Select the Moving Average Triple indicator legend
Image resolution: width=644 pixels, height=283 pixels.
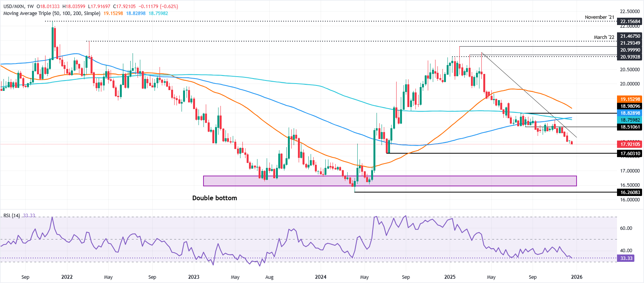(x=52, y=13)
